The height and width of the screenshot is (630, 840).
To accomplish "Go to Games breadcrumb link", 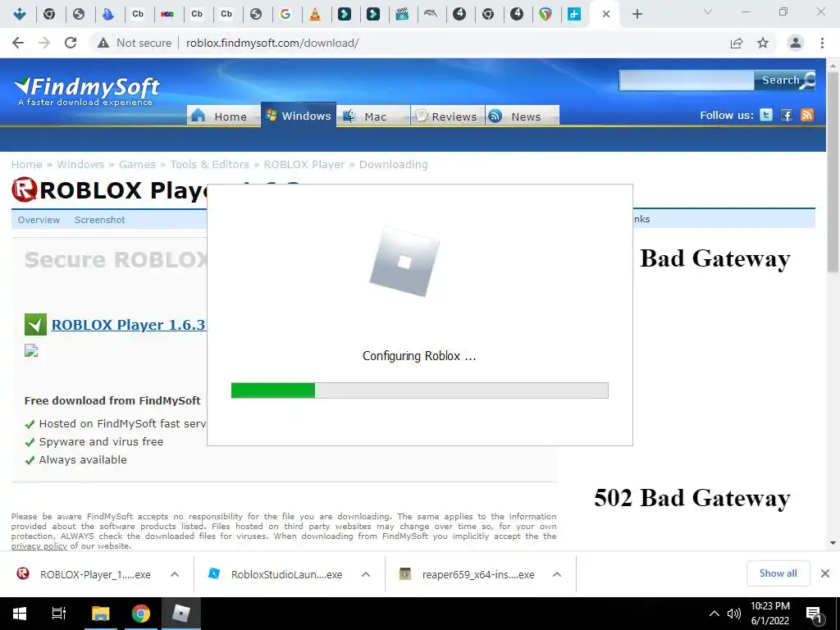I will (x=137, y=164).
